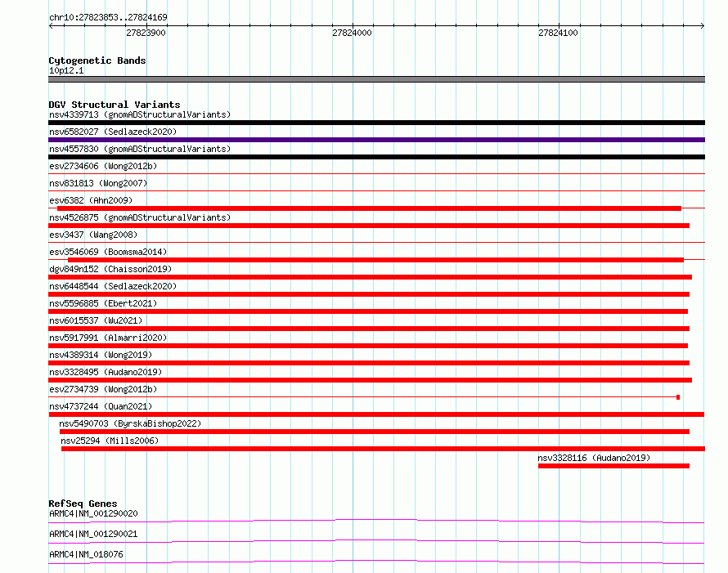Select the nsv5917991 (Almarri2020) variant label
Image resolution: width=728 pixels, height=573 pixels.
pyautogui.click(x=108, y=338)
